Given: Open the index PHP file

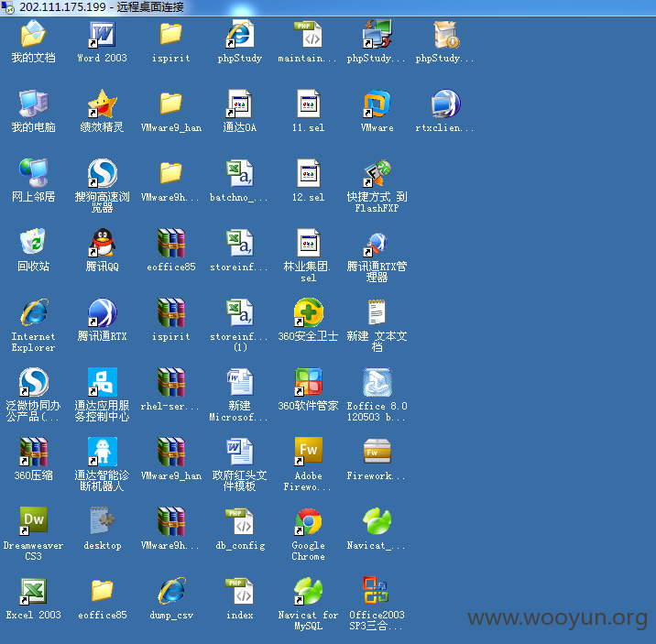Looking at the screenshot, I should pyautogui.click(x=239, y=590).
